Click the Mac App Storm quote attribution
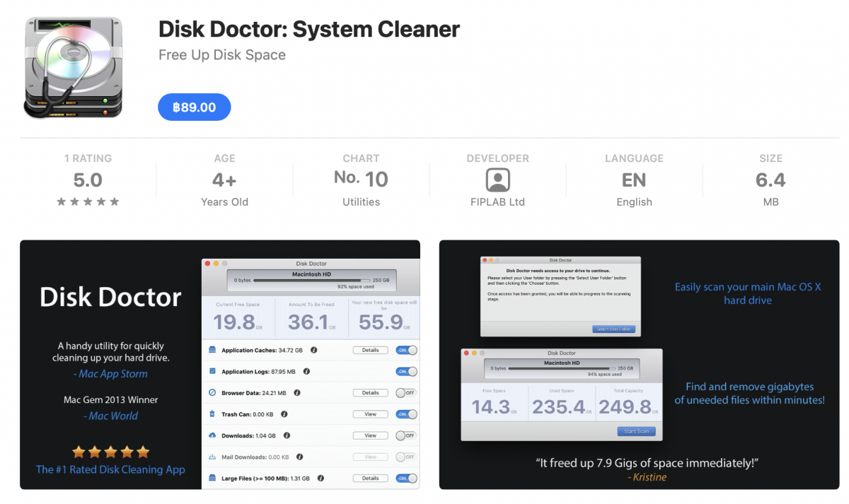The width and height of the screenshot is (849, 504). 110,374
